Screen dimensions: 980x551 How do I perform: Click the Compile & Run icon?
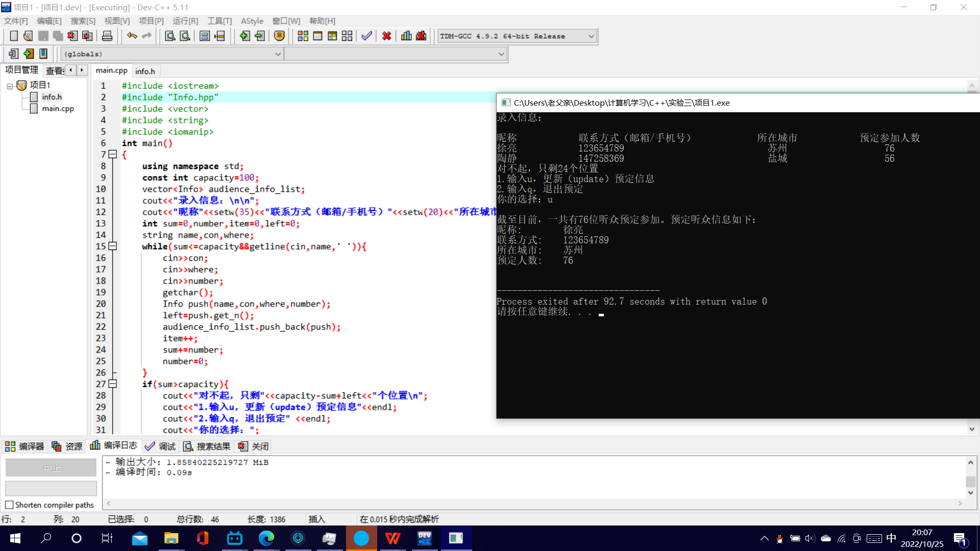[332, 36]
